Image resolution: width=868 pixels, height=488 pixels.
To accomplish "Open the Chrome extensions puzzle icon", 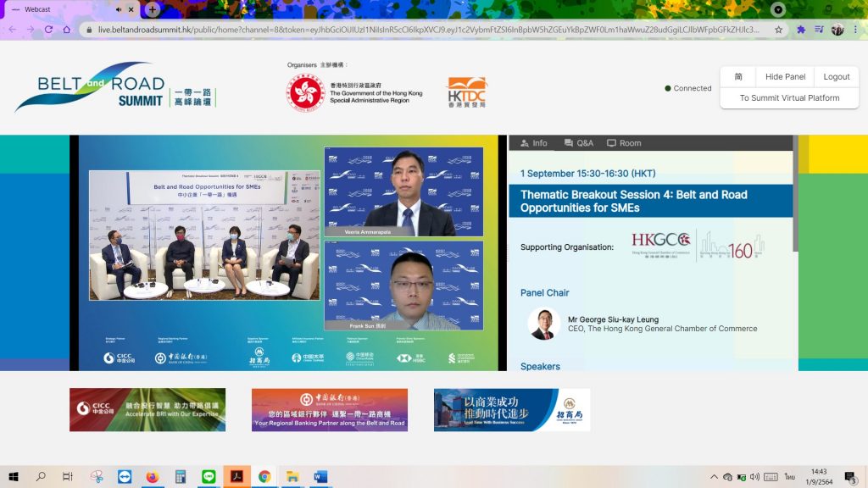I will tap(801, 29).
